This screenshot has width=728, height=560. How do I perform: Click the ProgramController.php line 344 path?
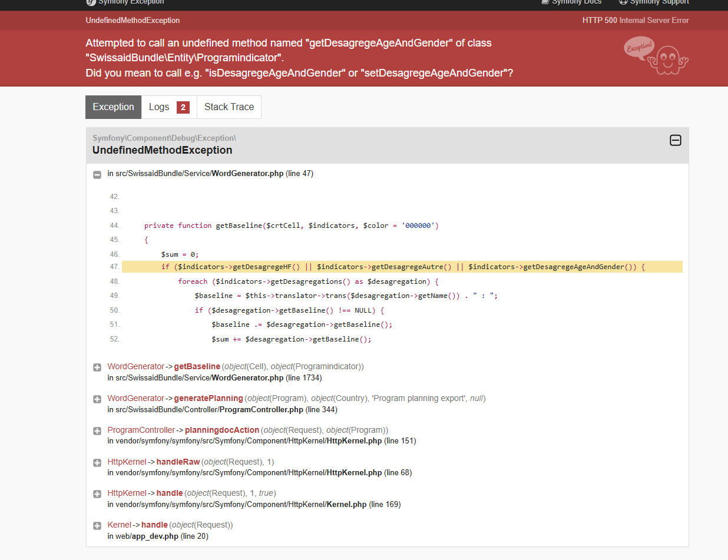click(x=222, y=409)
